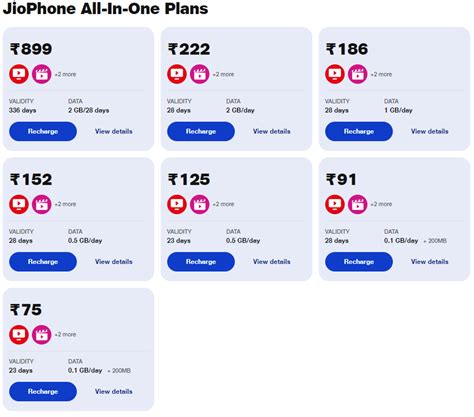Screen dimensions: 474x417
Task: Expand '+2 more' apps on ₹91 plan
Action: coord(381,204)
